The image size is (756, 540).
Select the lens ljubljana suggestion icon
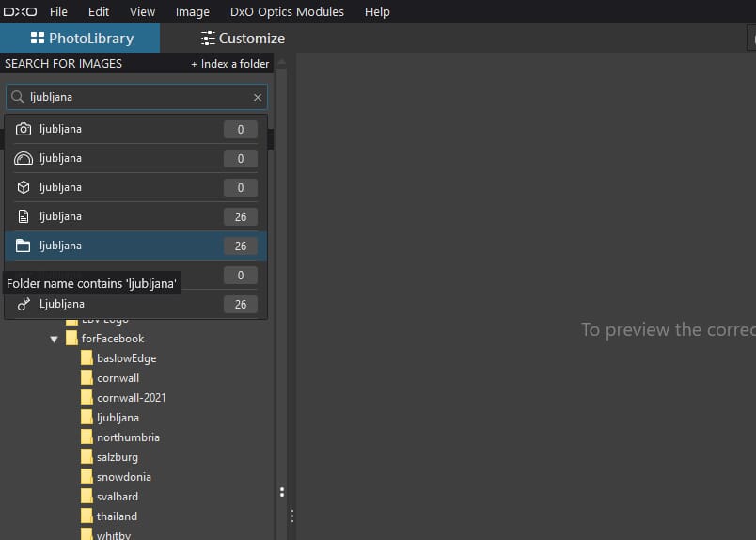coord(24,158)
